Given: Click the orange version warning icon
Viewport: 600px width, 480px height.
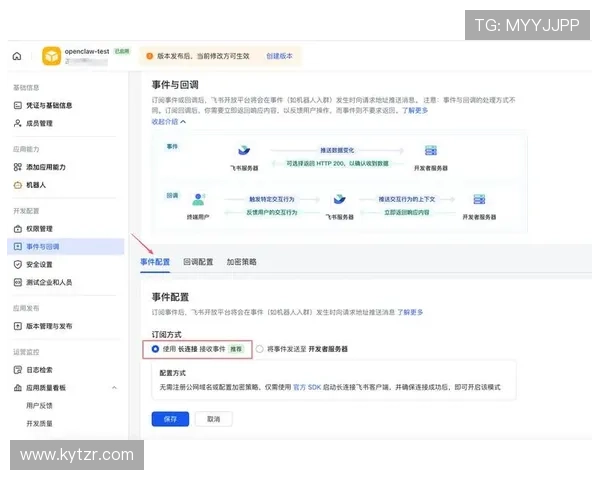Looking at the screenshot, I should (150, 56).
